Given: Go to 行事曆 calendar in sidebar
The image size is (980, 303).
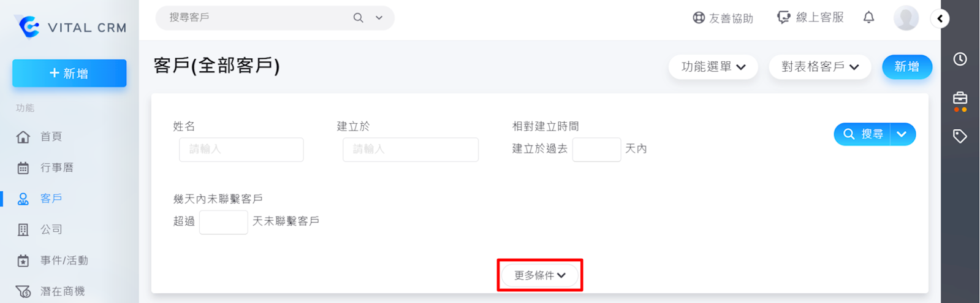Looking at the screenshot, I should click(x=56, y=167).
